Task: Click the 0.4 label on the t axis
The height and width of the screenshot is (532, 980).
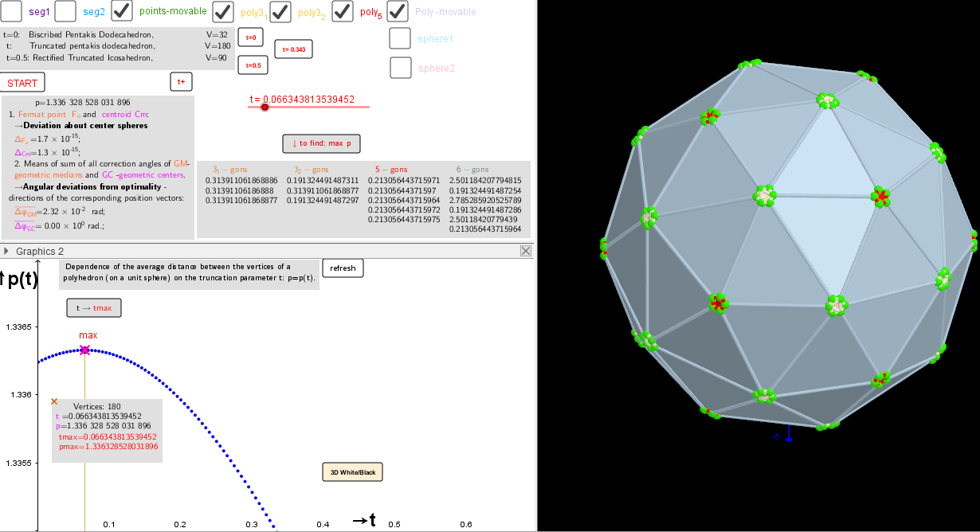Action: click(323, 524)
